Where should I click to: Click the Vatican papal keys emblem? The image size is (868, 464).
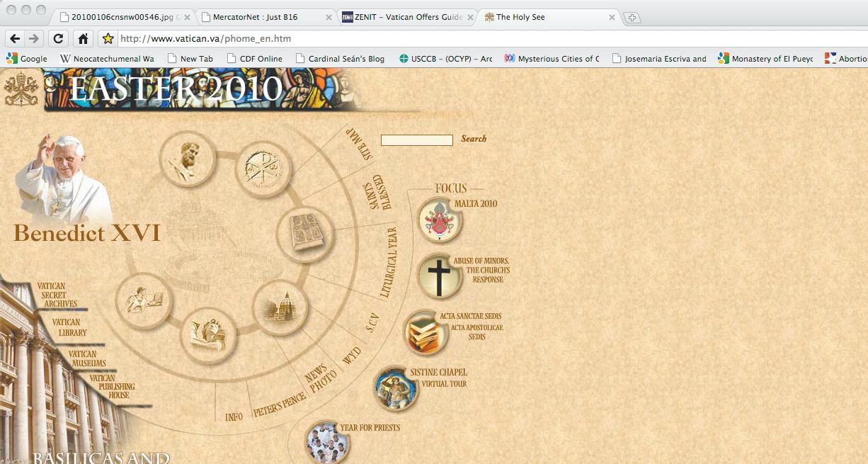pos(21,89)
